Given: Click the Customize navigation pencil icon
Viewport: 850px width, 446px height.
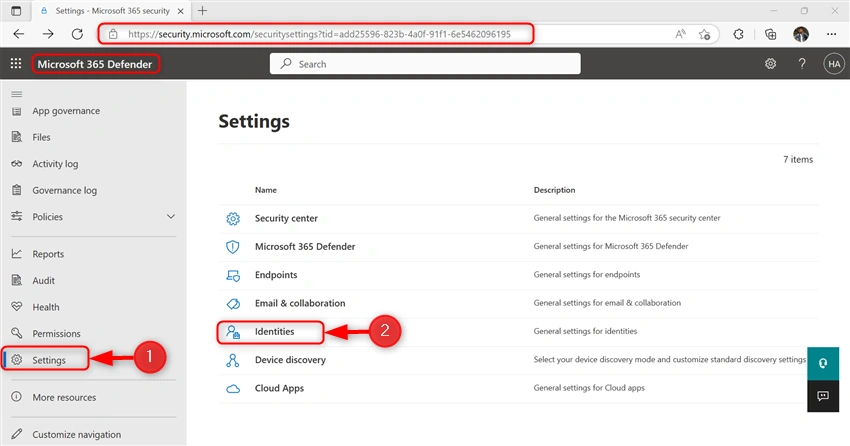Looking at the screenshot, I should tap(17, 434).
